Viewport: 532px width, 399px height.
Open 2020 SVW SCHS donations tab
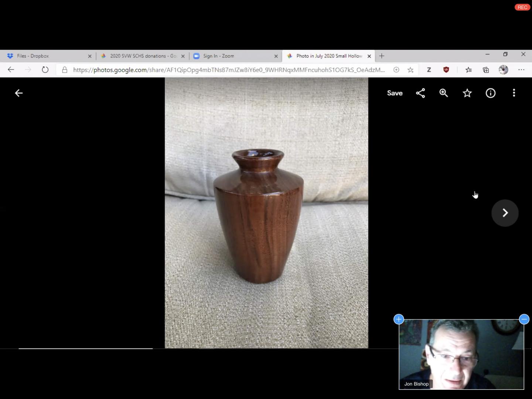pos(140,56)
